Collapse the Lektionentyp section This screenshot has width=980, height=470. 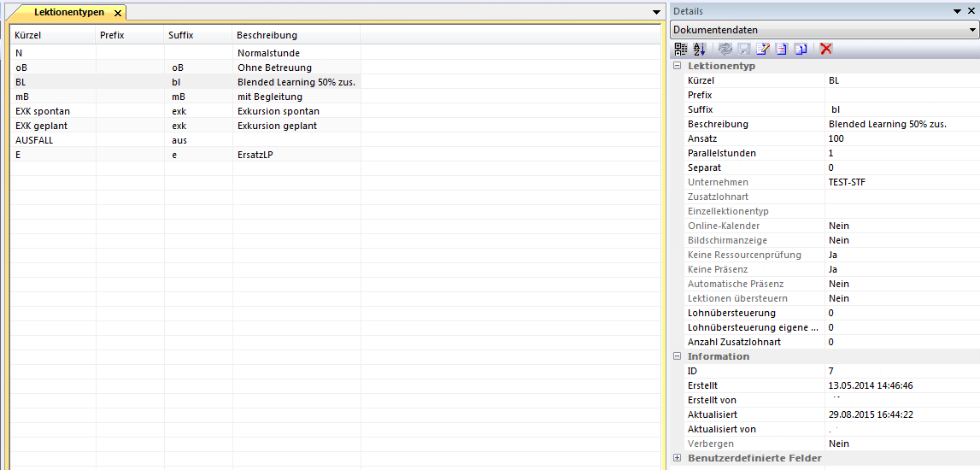pyautogui.click(x=678, y=66)
